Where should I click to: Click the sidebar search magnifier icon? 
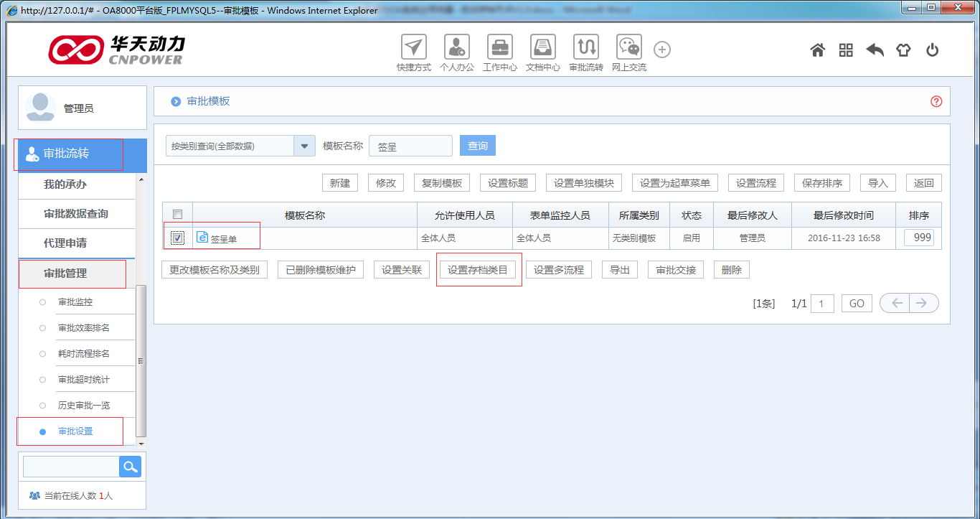130,467
